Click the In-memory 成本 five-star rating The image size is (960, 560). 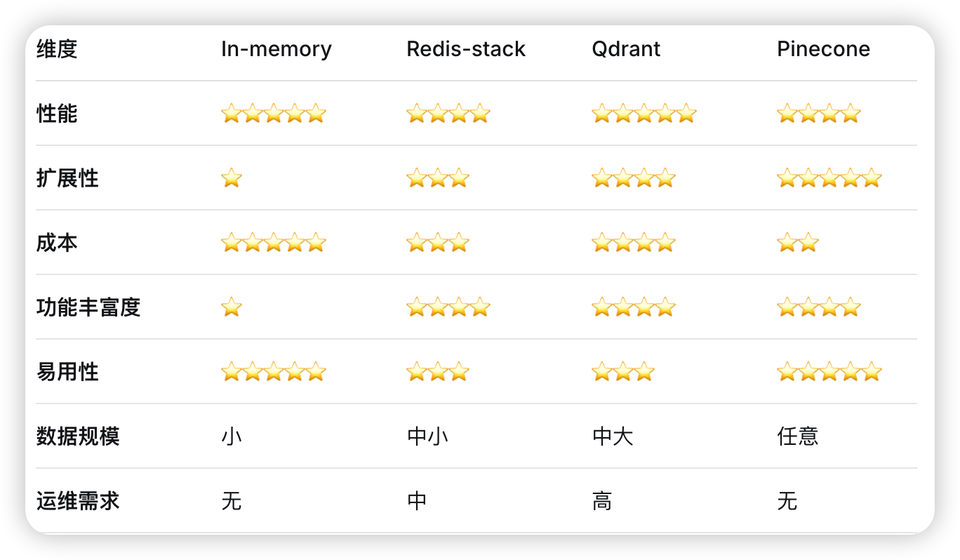point(274,243)
